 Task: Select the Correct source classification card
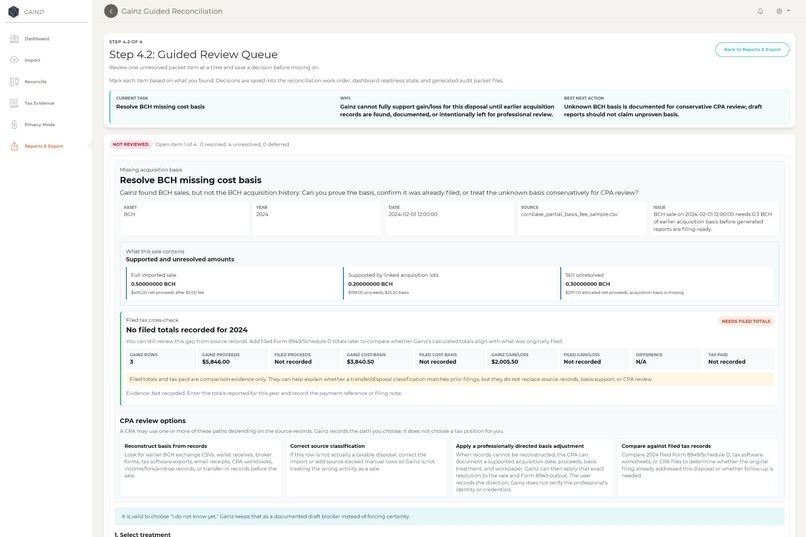[367, 468]
